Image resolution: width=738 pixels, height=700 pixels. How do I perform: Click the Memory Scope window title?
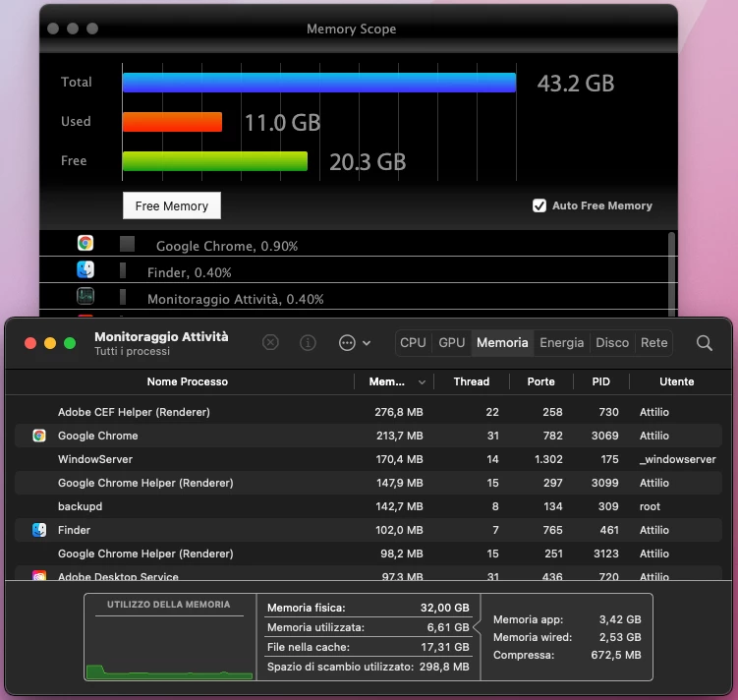click(351, 29)
